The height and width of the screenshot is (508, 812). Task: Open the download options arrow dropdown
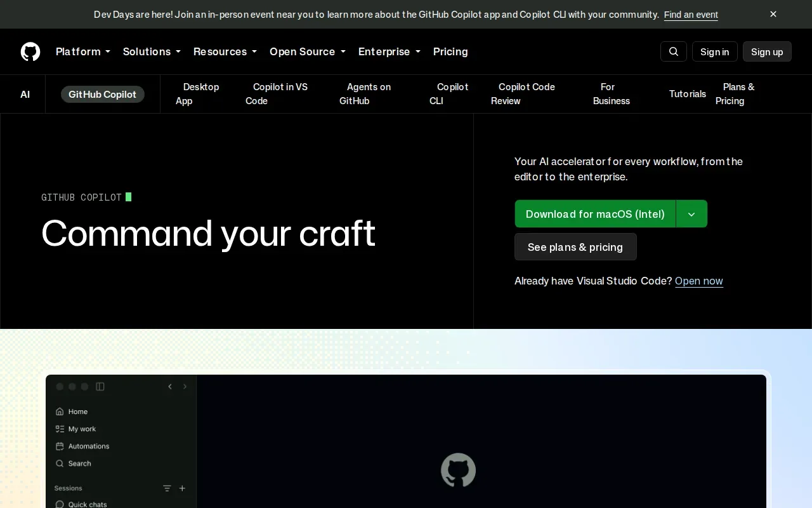pos(691,214)
